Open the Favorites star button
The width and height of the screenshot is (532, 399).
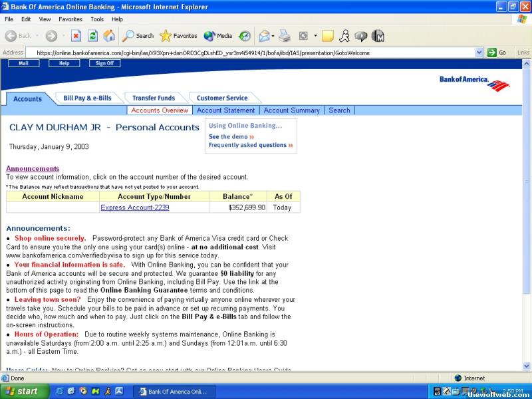click(178, 36)
